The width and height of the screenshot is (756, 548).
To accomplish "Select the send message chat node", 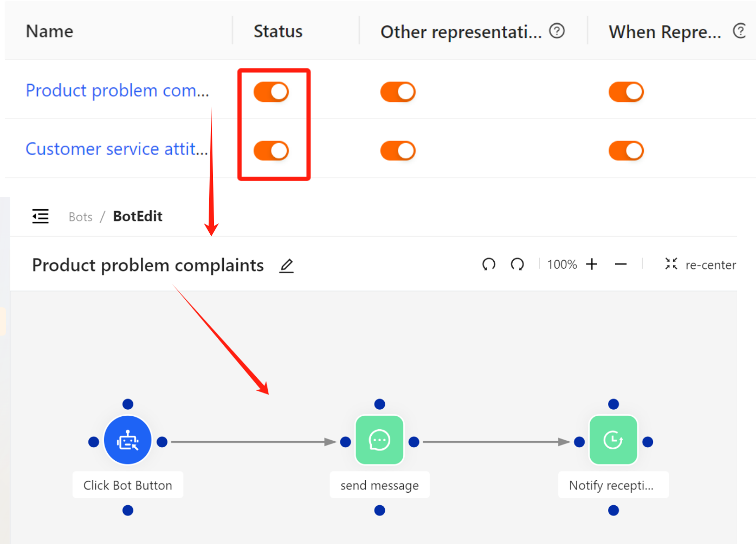I will click(379, 440).
